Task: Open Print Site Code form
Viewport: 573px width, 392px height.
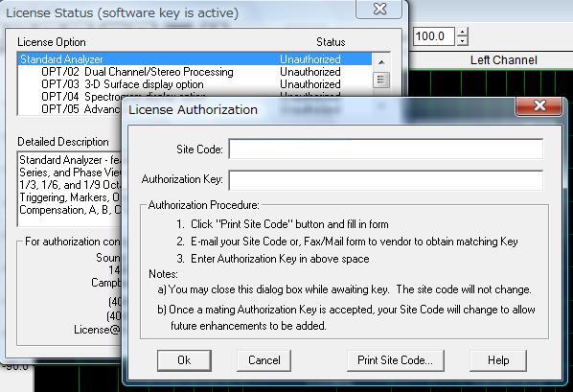Action: [x=396, y=360]
